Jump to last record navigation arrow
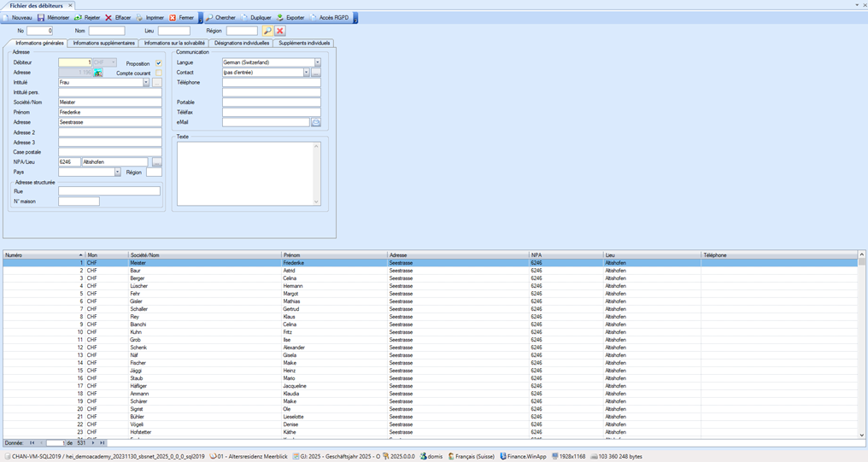This screenshot has width=868, height=462. click(103, 443)
